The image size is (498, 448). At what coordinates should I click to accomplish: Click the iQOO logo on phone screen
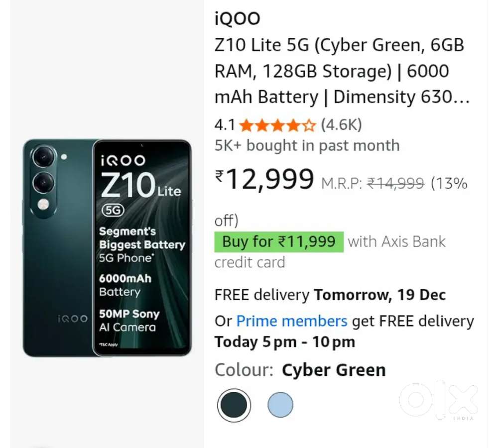123,160
